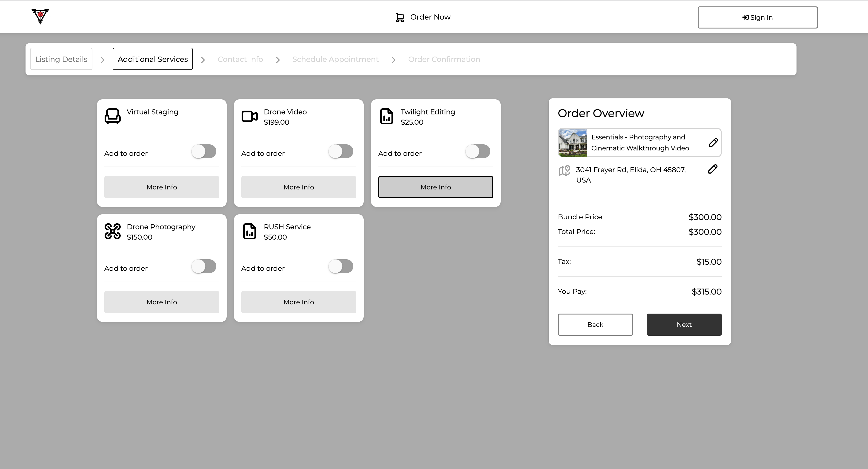Open More Info for Drone Video
Viewport: 868px width, 469px height.
pyautogui.click(x=299, y=187)
